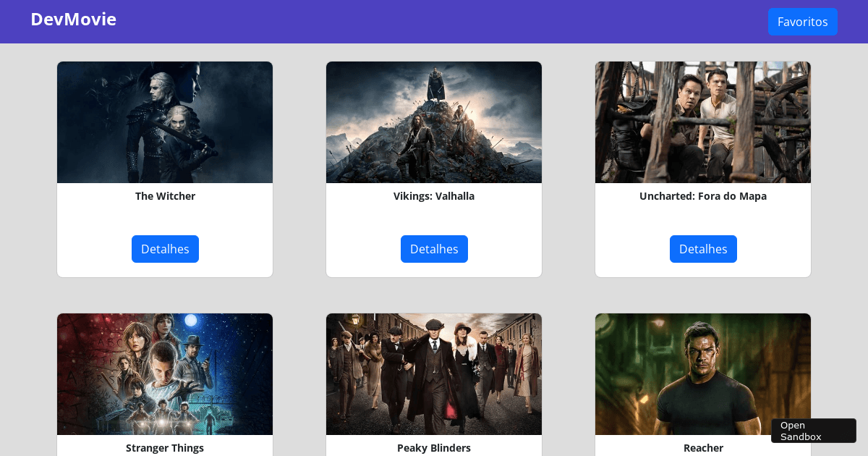Open Detalhes for The Witcher
Screen dimensions: 868x456
point(165,249)
